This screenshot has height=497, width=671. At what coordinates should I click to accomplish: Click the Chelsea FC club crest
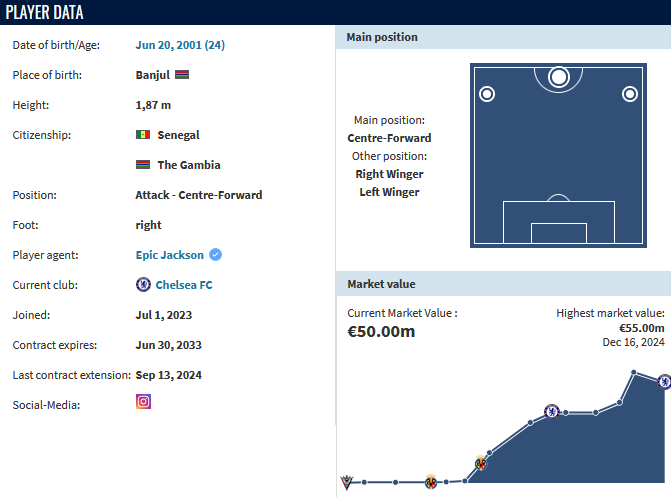(143, 284)
